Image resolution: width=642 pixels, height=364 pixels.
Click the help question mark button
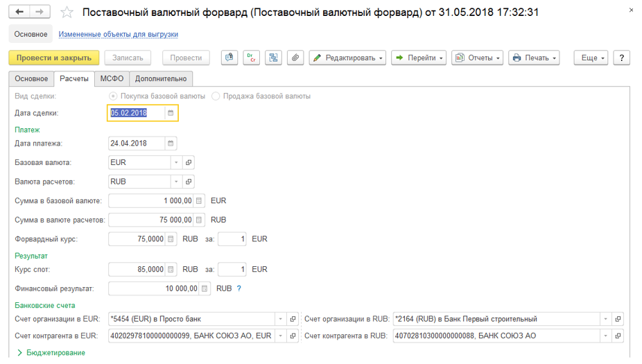click(621, 58)
